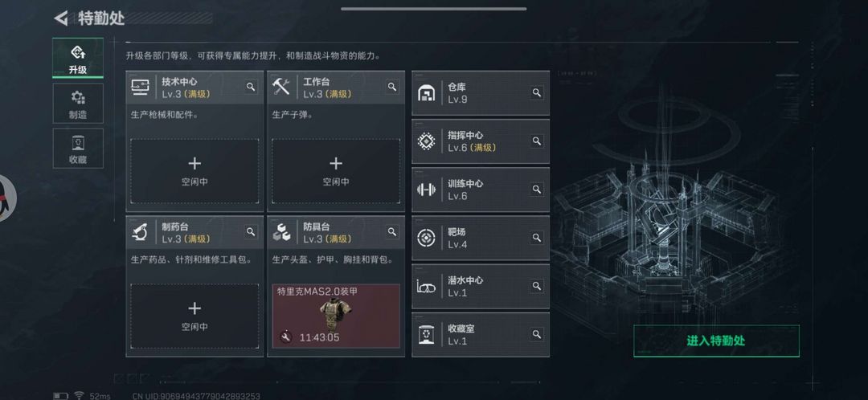Open magnifier details for 防具台
868x400 pixels.
point(392,232)
